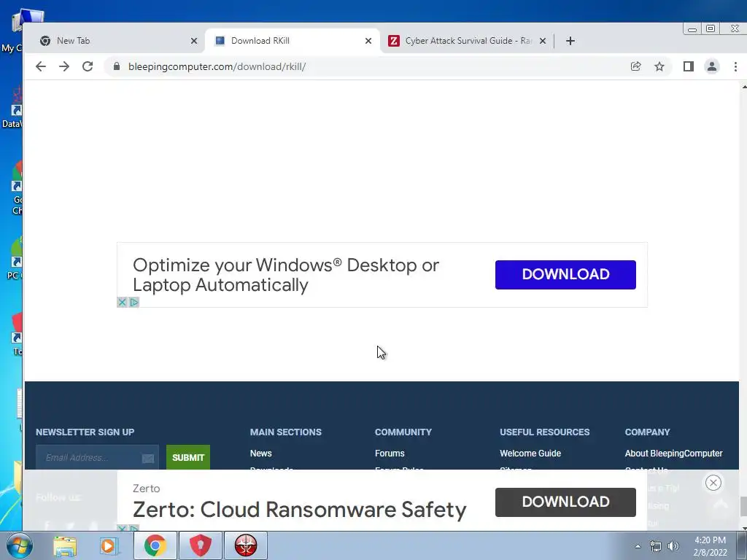Viewport: 747px width, 560px height.
Task: Close the New Tab tab
Action: pyautogui.click(x=194, y=41)
